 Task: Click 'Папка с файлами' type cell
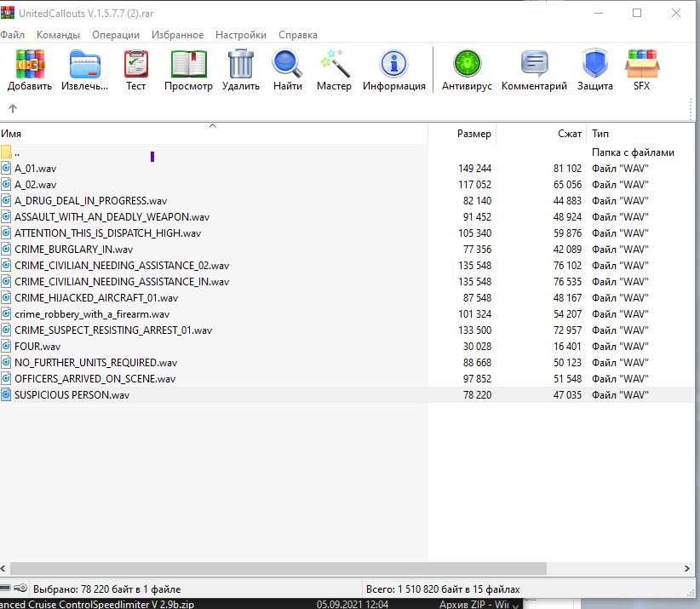pos(633,152)
